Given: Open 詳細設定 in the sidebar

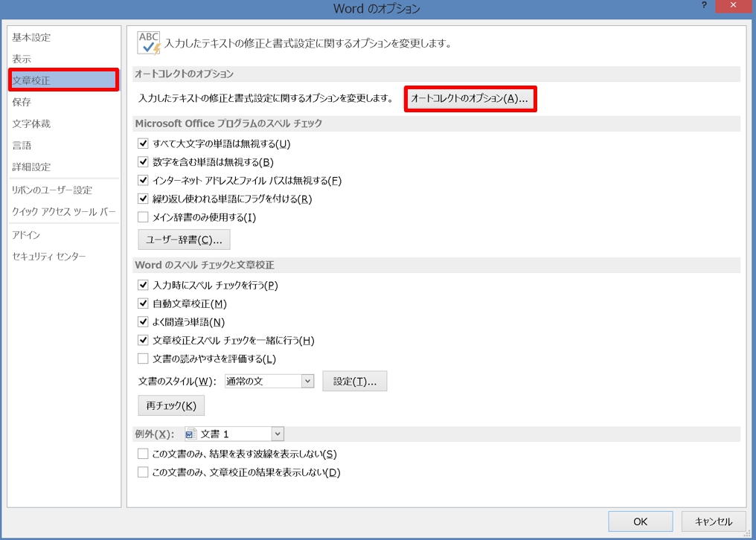Looking at the screenshot, I should [31, 167].
